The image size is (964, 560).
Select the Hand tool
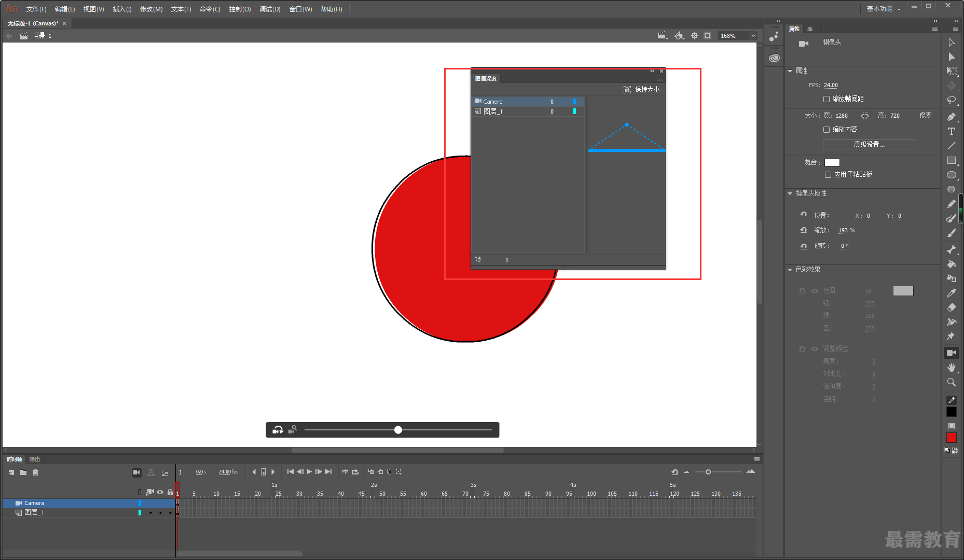click(x=951, y=368)
